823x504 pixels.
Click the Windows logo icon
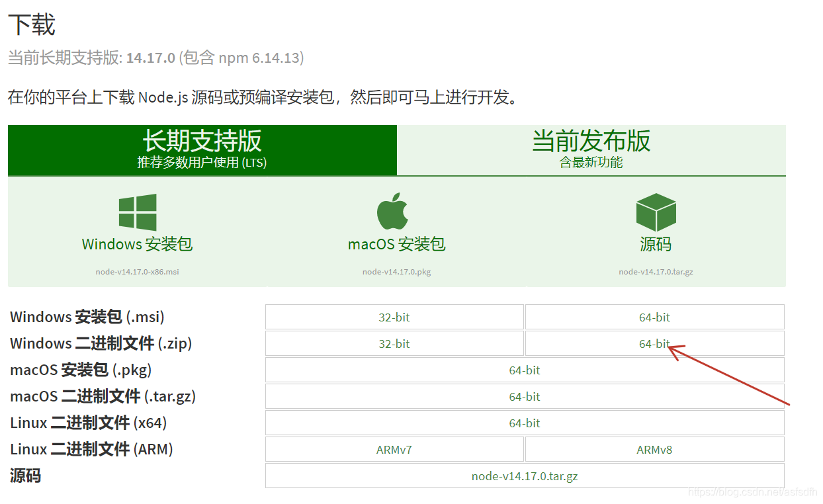pos(138,212)
